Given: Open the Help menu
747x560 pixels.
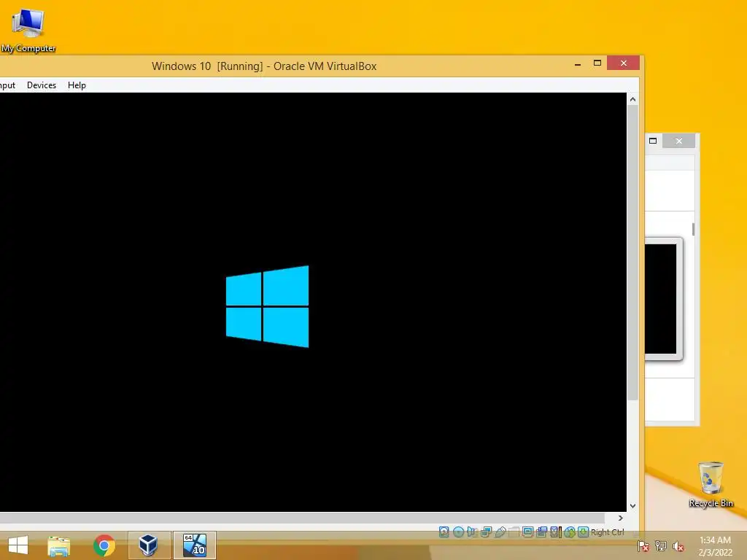Looking at the screenshot, I should click(77, 85).
